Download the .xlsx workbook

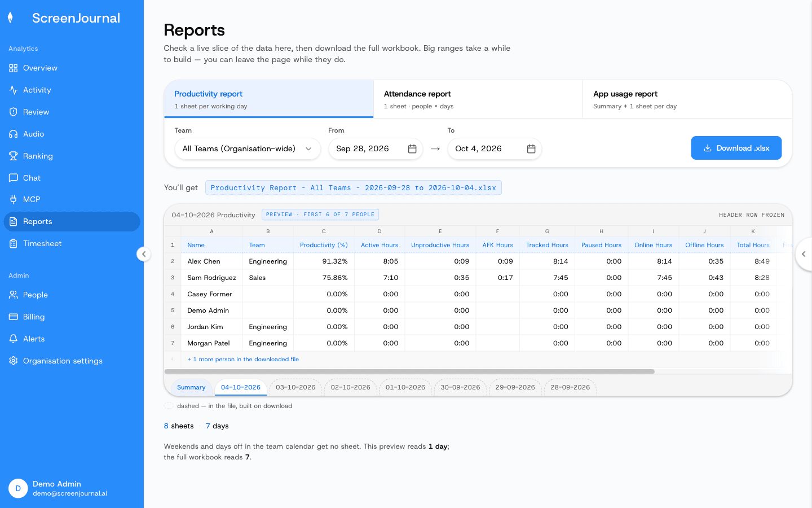736,148
